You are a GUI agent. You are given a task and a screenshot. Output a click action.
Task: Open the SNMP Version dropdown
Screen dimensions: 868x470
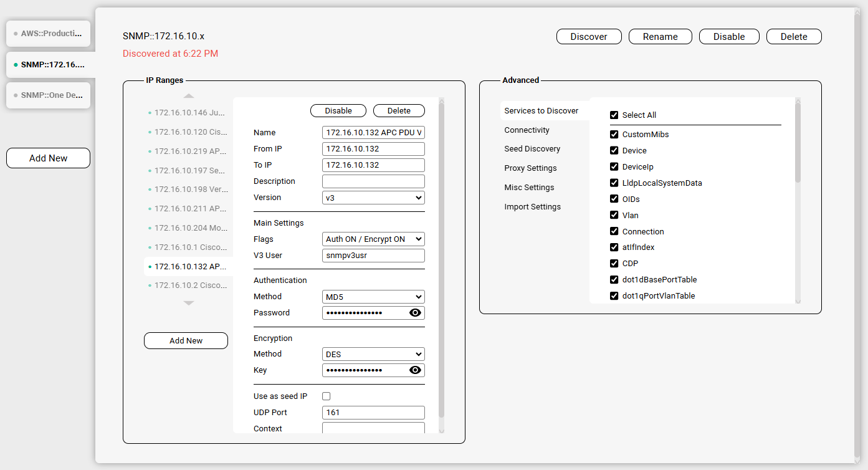coord(373,198)
